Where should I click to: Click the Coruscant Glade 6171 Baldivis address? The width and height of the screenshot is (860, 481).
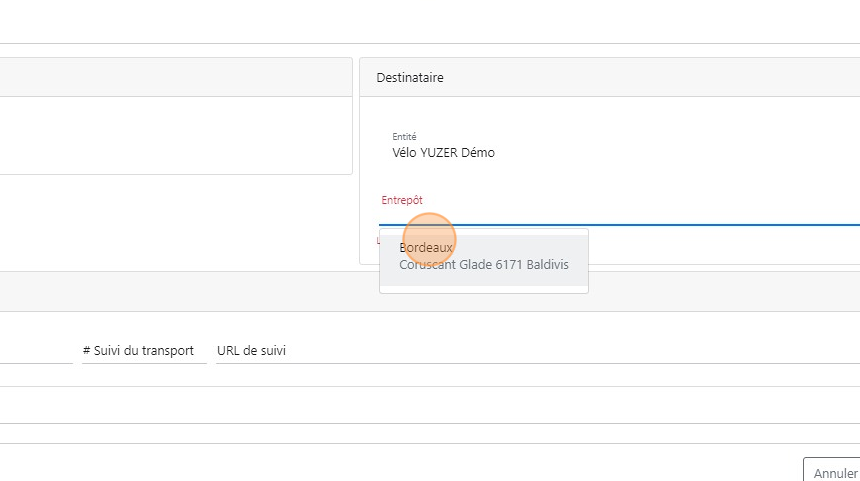(485, 266)
